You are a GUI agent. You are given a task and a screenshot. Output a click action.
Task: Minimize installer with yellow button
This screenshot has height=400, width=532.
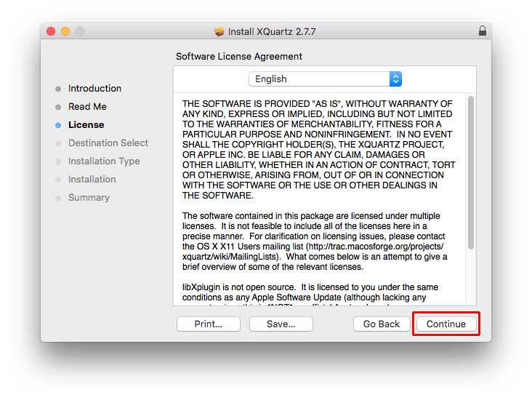click(65, 31)
